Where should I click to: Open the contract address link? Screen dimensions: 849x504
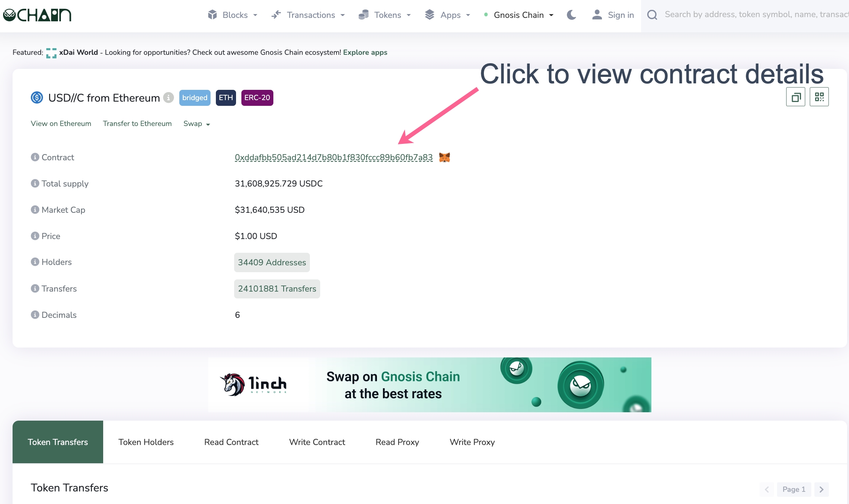(x=334, y=157)
